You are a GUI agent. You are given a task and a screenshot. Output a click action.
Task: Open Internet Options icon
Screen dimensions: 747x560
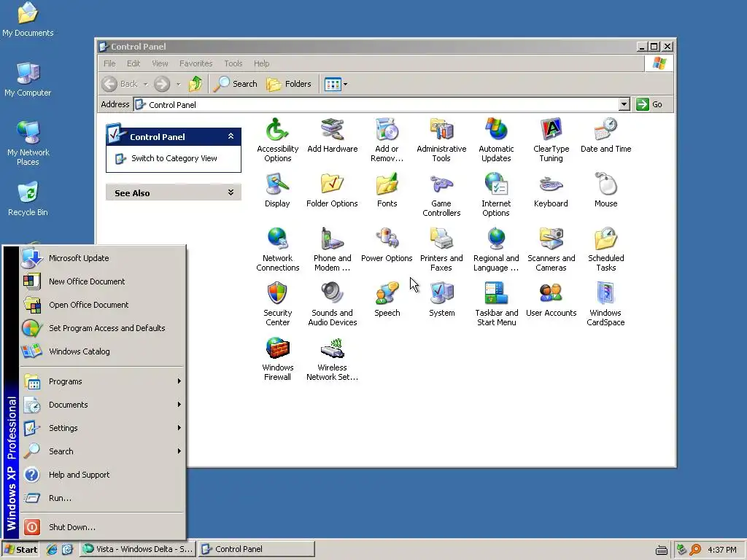pos(496,195)
